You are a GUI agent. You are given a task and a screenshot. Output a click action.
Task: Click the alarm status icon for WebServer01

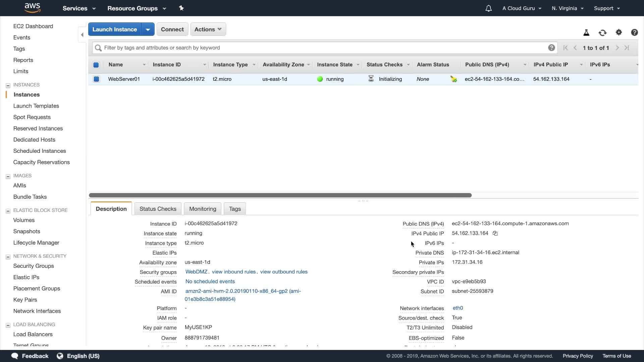(x=453, y=79)
